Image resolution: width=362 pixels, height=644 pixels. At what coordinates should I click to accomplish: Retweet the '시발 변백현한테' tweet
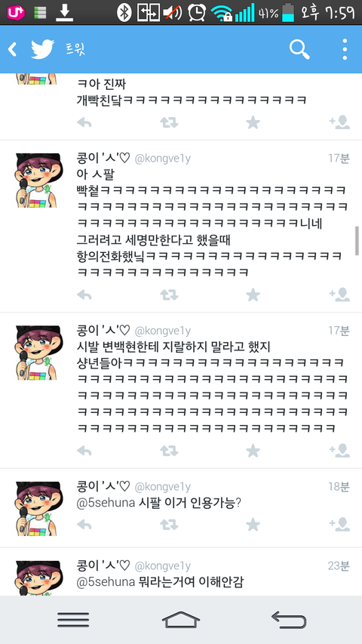pos(169,451)
